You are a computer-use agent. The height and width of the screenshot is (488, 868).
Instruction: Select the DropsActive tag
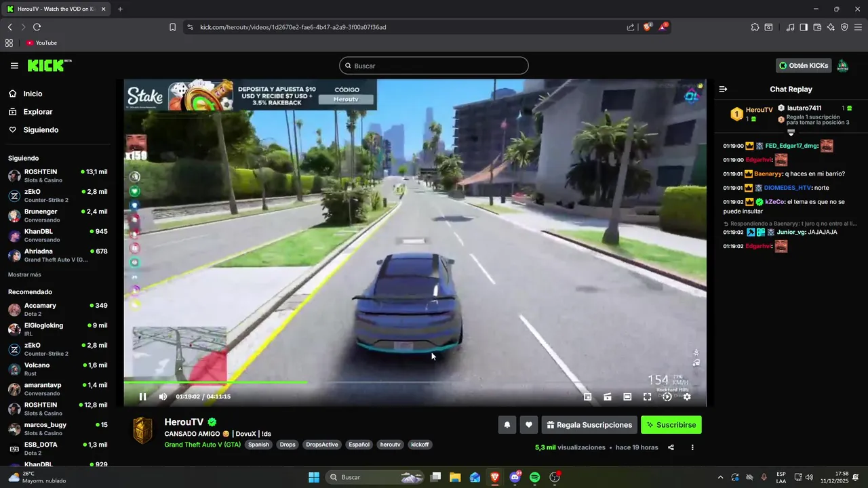click(x=321, y=445)
